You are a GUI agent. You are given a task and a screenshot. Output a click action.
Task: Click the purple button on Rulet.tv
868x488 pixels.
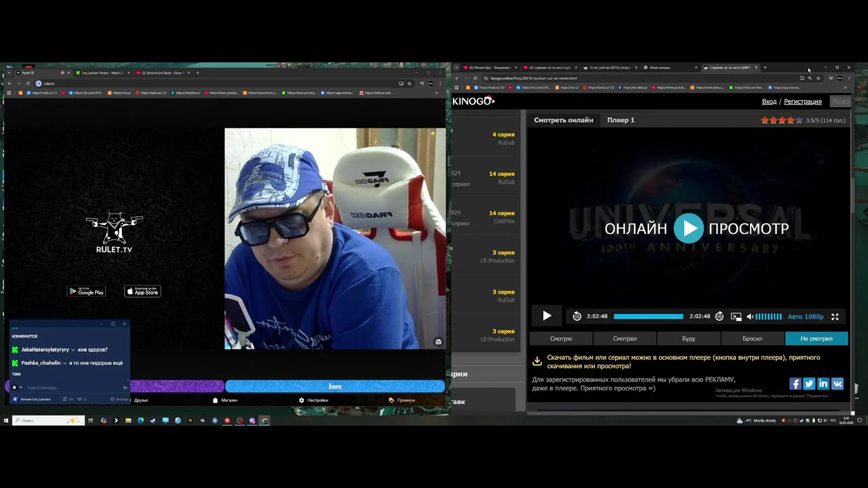coord(176,386)
